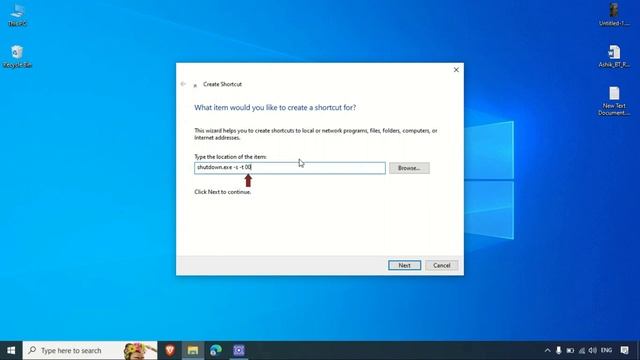The height and width of the screenshot is (360, 640).
Task: Open the Ashik_BT_R document icon on desktop
Action: point(614,56)
